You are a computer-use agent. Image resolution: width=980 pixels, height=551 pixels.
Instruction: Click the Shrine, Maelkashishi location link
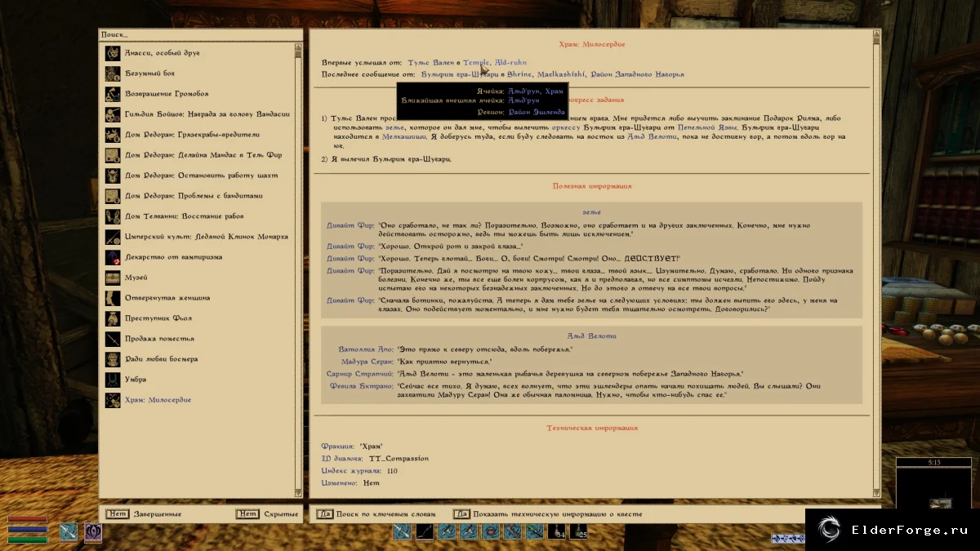coord(546,74)
